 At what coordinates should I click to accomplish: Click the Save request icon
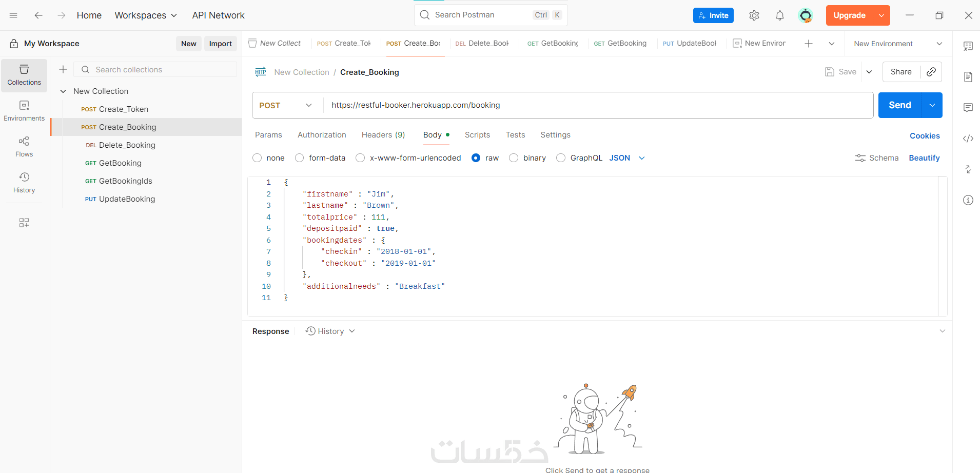point(830,72)
